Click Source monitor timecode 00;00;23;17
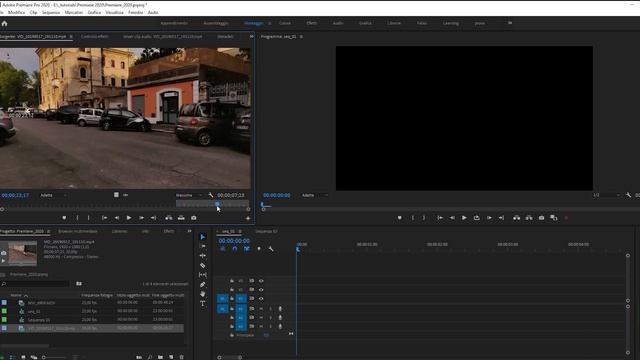Image resolution: width=640 pixels, height=360 pixels. coord(15,195)
